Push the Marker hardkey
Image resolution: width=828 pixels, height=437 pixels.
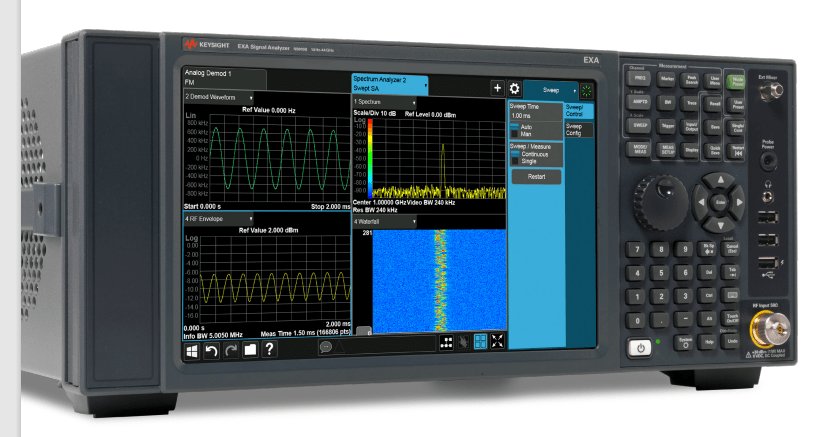(x=667, y=79)
